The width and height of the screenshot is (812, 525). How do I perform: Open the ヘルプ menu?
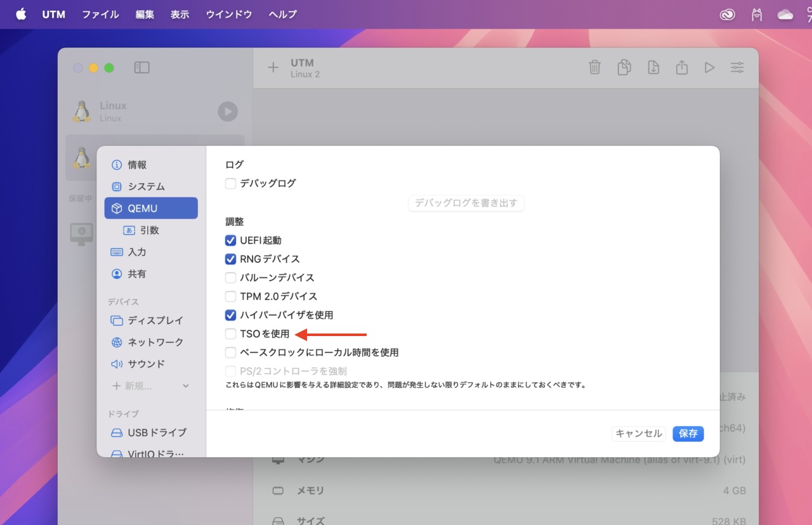tap(283, 14)
